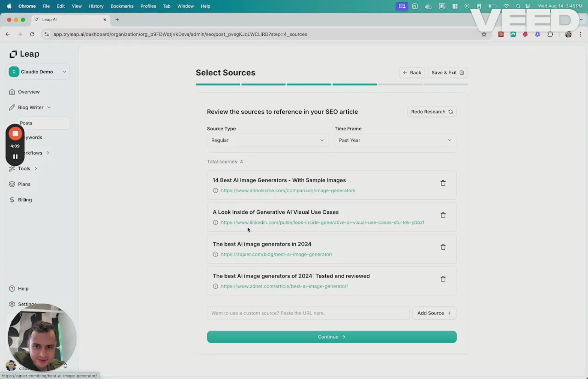588x379 pixels.
Task: Open the zapier.com best AI image generator link
Action: click(x=276, y=254)
